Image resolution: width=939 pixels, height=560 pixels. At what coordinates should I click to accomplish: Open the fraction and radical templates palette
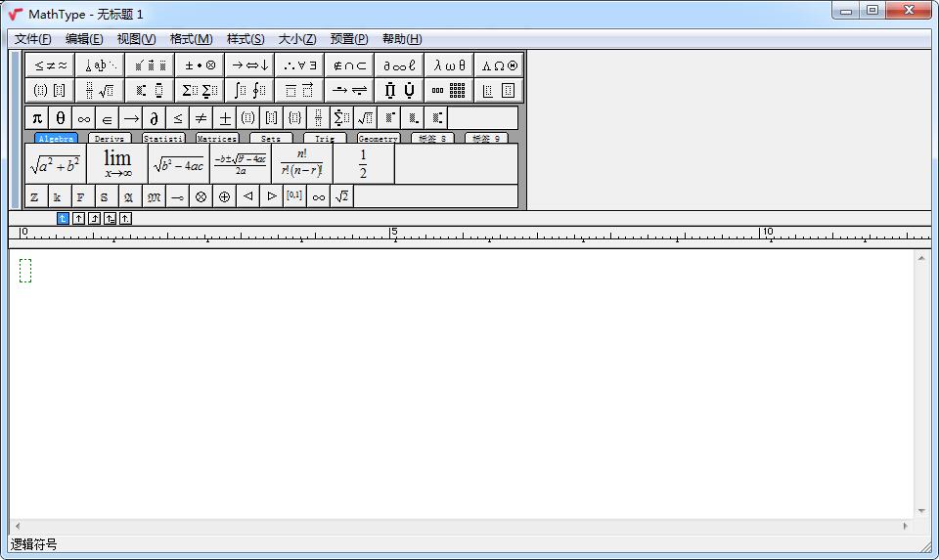pos(100,90)
